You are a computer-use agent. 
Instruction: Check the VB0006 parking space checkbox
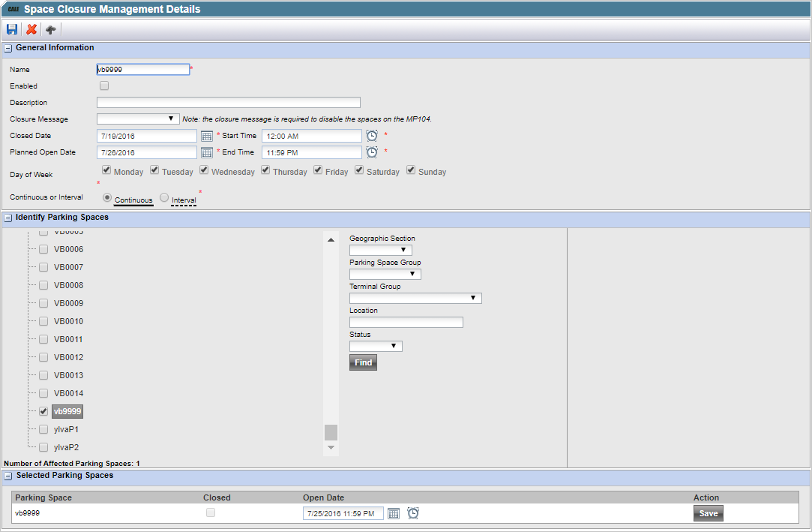43,249
